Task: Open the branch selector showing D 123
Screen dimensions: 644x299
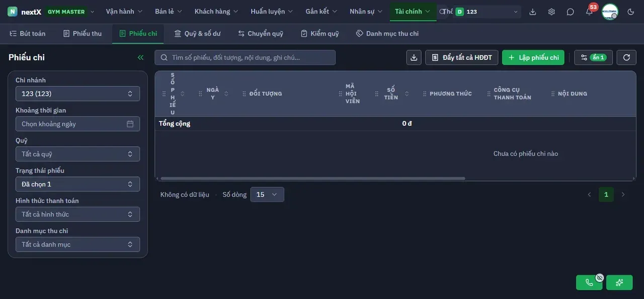Action: pyautogui.click(x=487, y=12)
